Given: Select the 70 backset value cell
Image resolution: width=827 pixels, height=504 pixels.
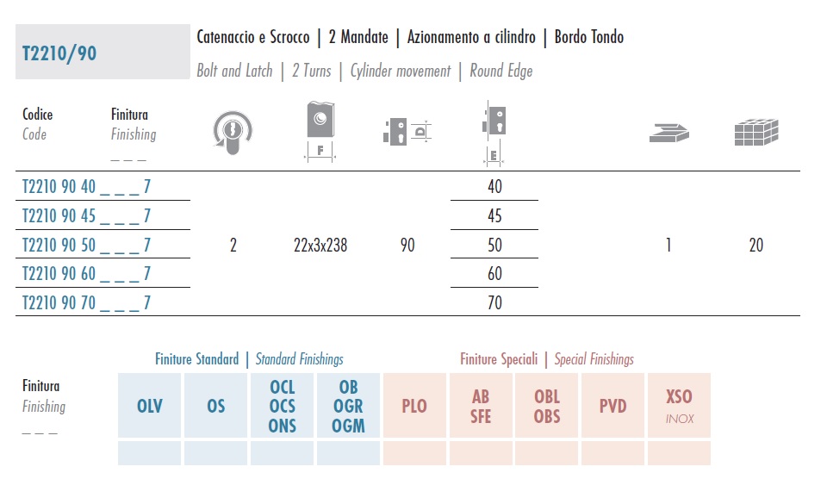Looking at the screenshot, I should click(x=494, y=302).
